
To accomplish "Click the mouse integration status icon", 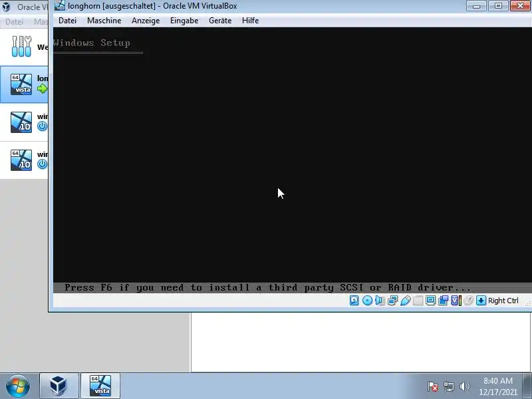I will click(468, 301).
